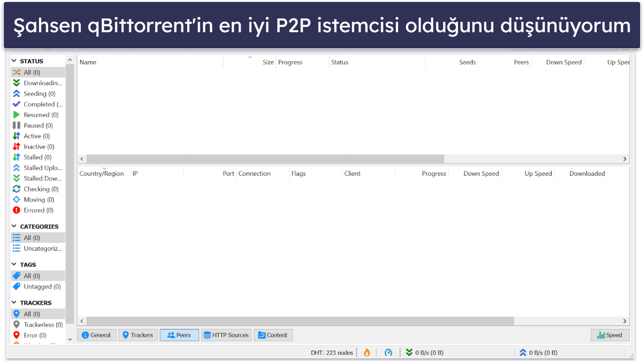Click the Active arrows icon
Viewport: 644px width, 361px height.
(x=16, y=136)
